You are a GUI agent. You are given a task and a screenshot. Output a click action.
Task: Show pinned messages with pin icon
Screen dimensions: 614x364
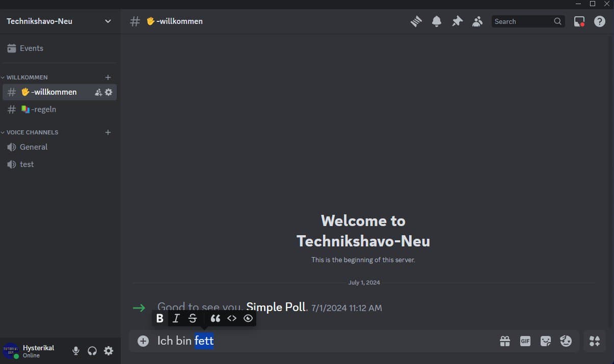pyautogui.click(x=457, y=21)
